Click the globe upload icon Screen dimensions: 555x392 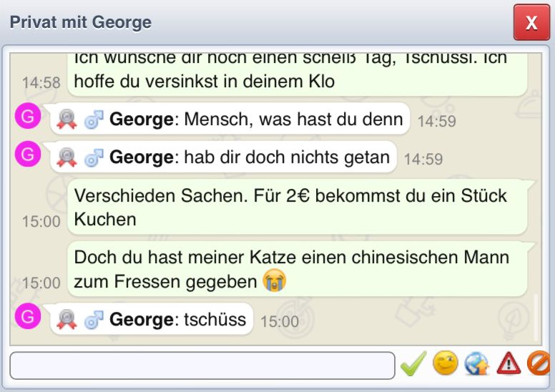pyautogui.click(x=476, y=364)
